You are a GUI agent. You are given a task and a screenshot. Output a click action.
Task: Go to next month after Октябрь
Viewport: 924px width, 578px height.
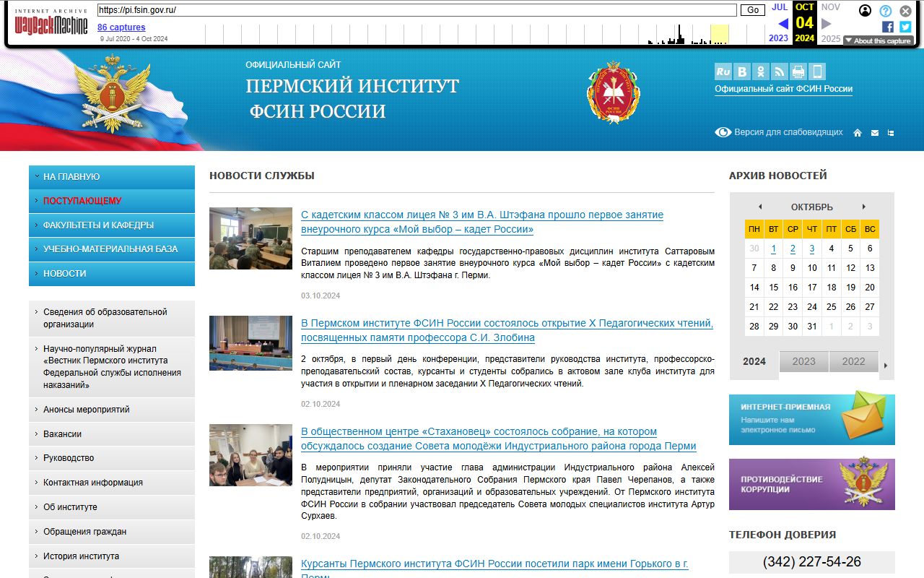(x=863, y=207)
